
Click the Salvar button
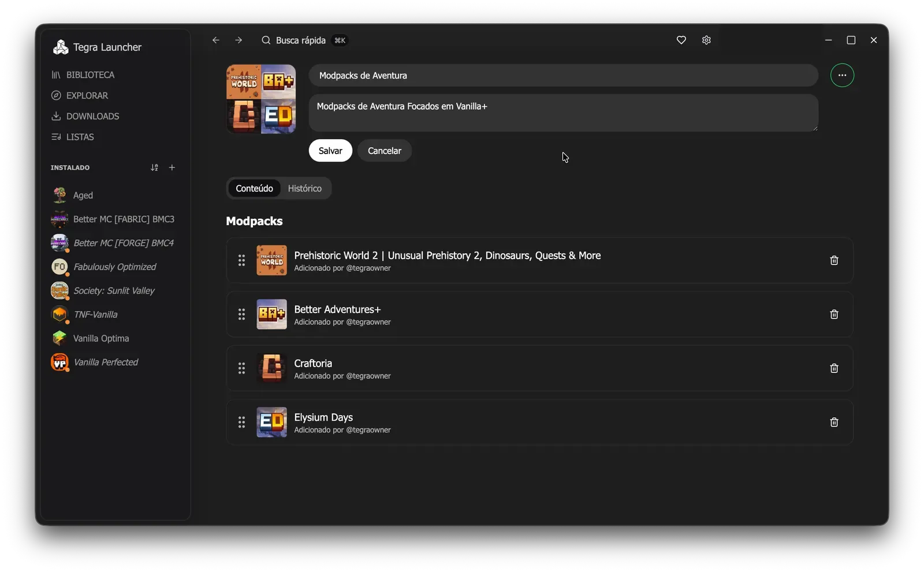[330, 151]
